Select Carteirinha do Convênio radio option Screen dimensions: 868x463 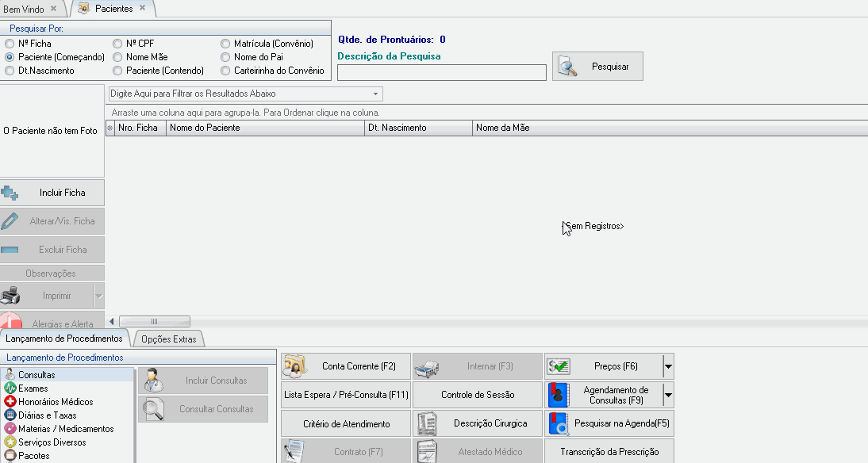coord(225,71)
